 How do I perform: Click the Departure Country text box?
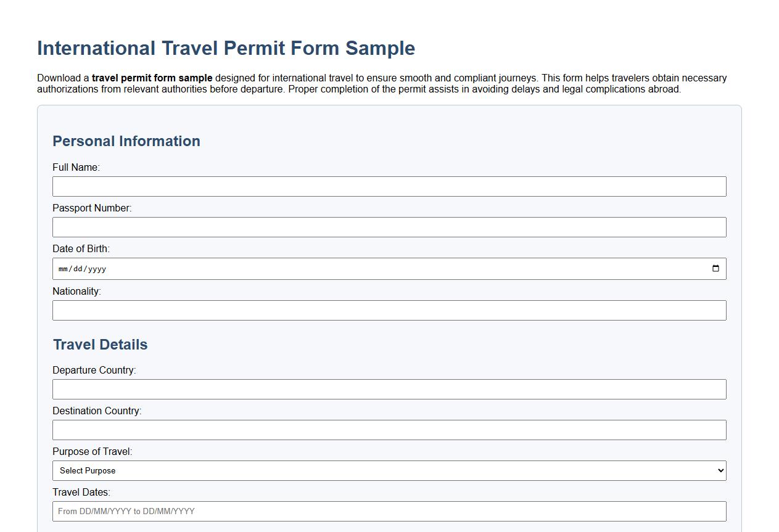pos(389,389)
